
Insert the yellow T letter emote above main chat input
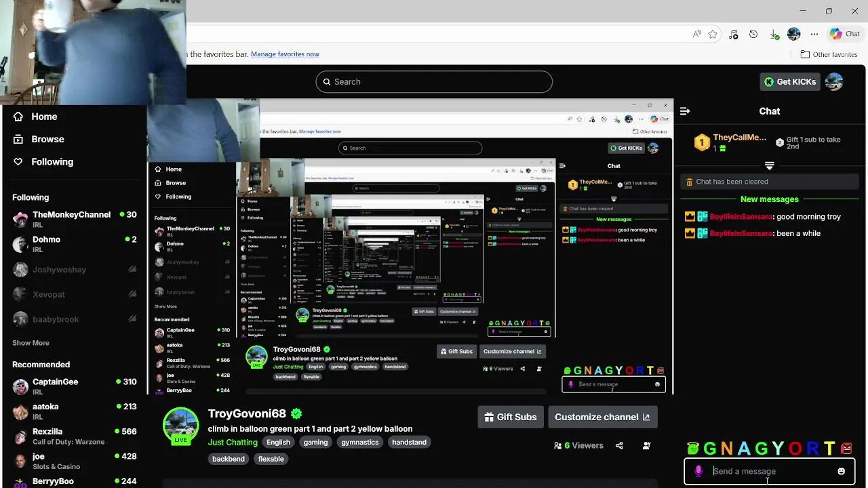(829, 448)
